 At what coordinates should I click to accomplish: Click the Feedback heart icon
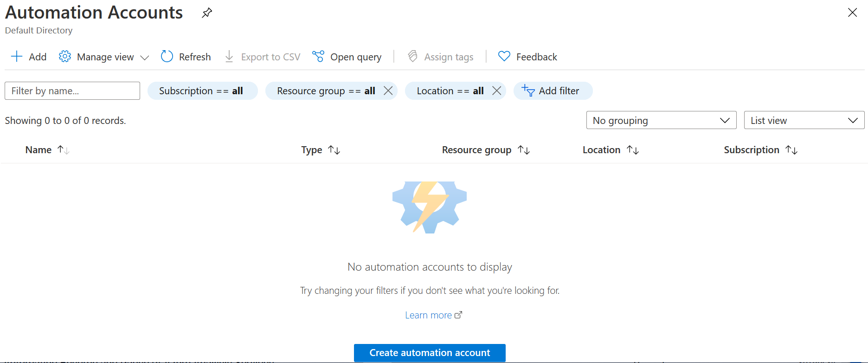point(504,57)
